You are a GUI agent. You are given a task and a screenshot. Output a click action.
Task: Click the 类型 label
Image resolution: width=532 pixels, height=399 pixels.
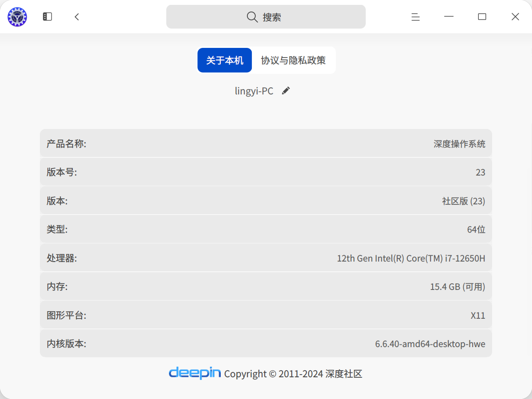pyautogui.click(x=57, y=229)
